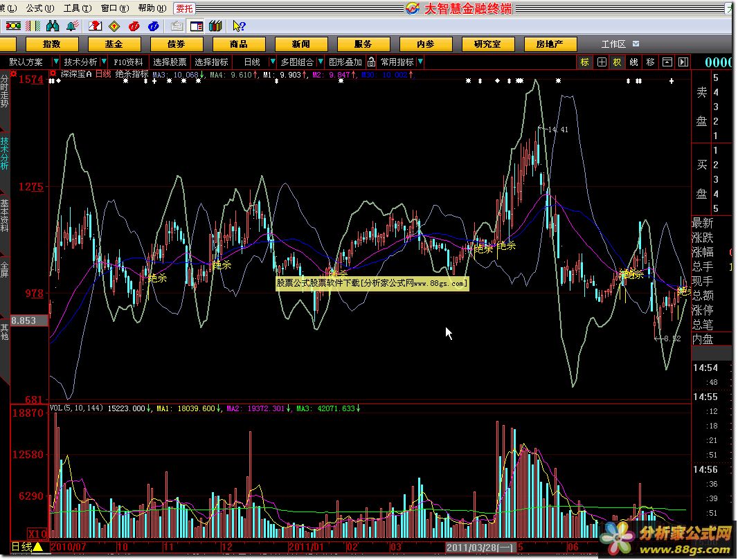
Task: Expand the 技术分析 dropdown arrow
Action: pyautogui.click(x=104, y=62)
